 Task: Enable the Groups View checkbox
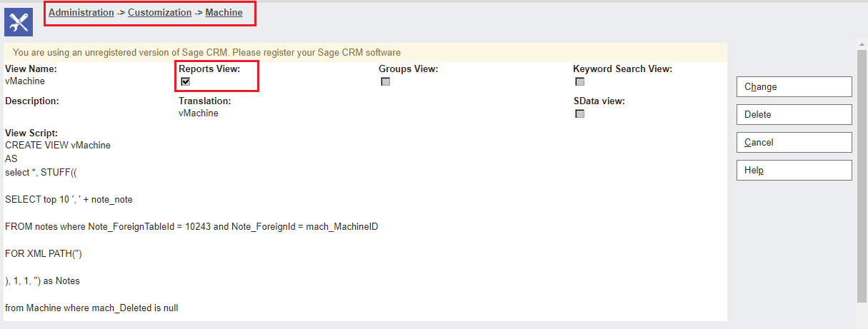[386, 82]
